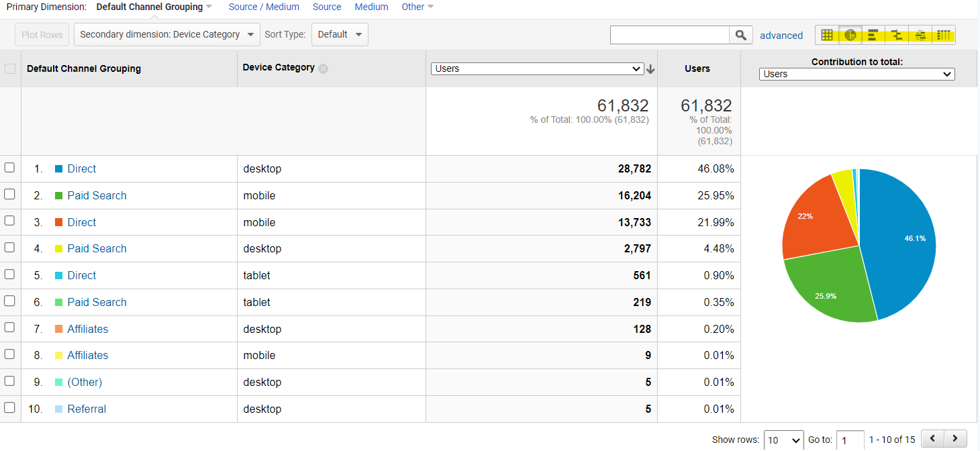980x451 pixels.
Task: Open the advanced filter link
Action: tap(781, 36)
